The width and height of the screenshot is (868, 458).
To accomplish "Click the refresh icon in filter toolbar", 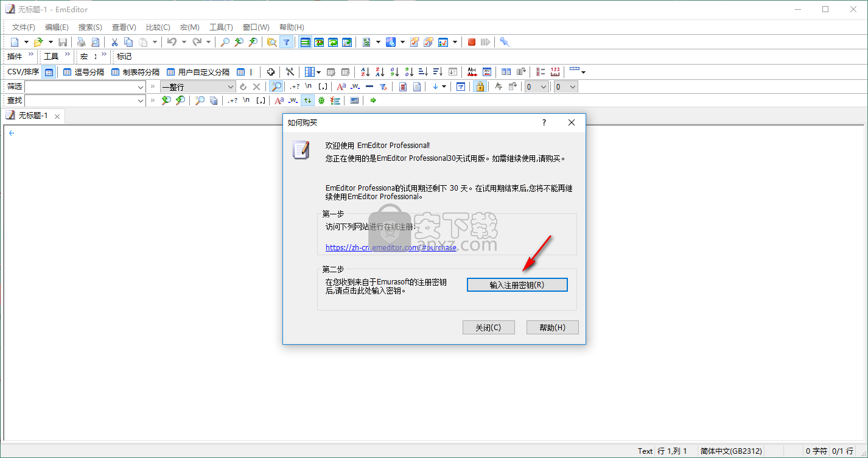I will click(243, 86).
